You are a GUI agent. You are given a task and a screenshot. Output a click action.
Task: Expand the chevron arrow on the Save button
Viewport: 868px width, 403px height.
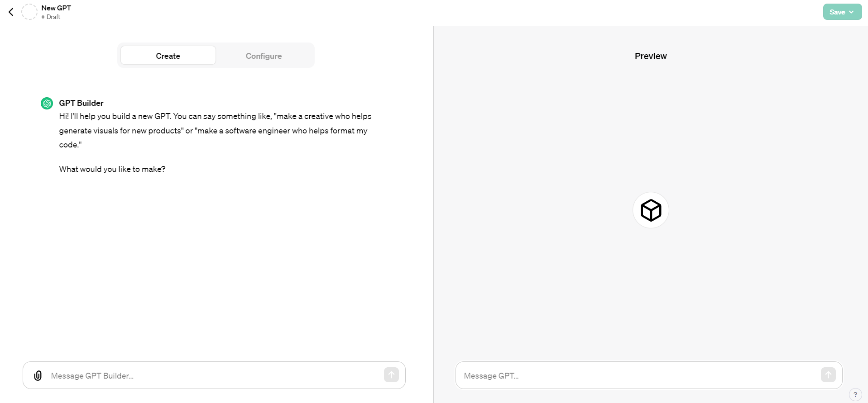point(852,12)
